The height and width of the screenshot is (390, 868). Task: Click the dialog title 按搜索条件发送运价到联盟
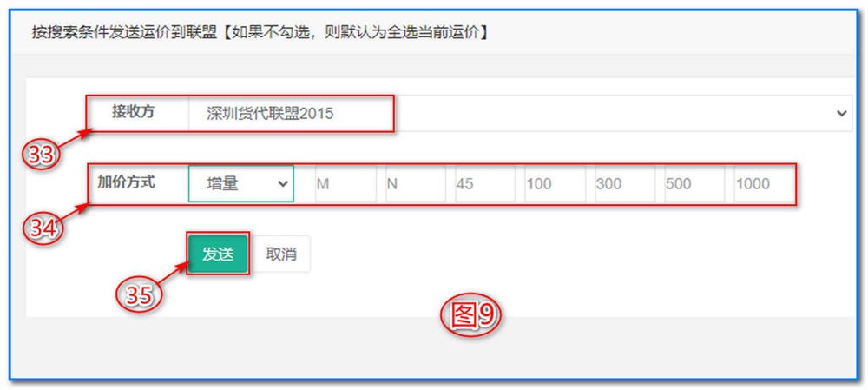pos(124,33)
